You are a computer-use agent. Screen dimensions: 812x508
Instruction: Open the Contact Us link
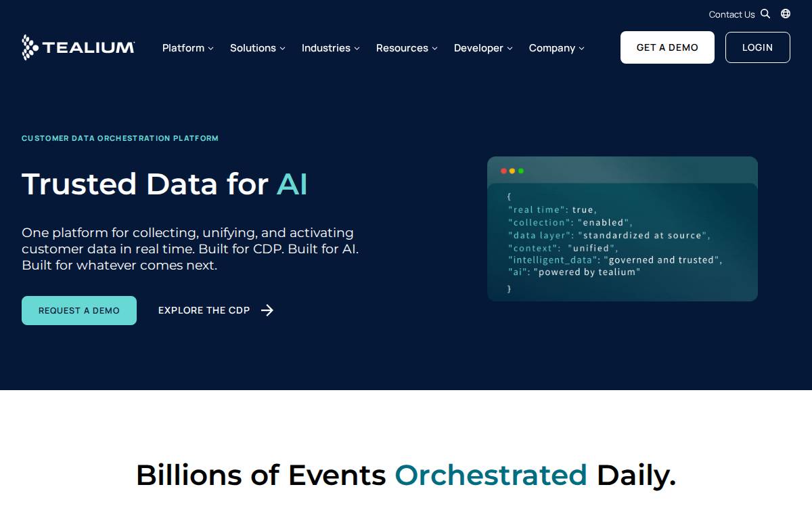tap(731, 14)
